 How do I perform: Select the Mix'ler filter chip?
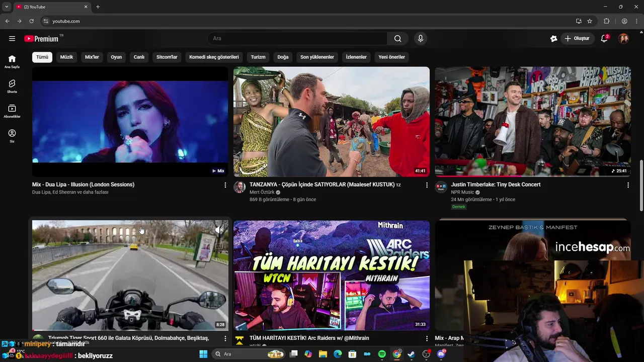click(92, 57)
